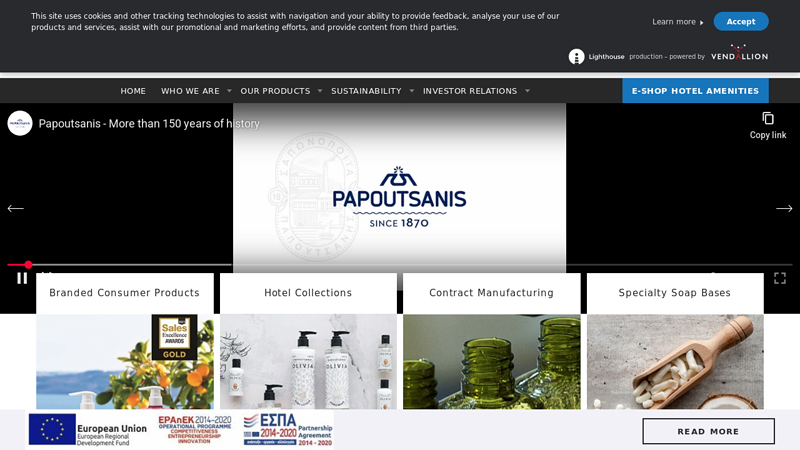Open Hotel Collections card

308,293
